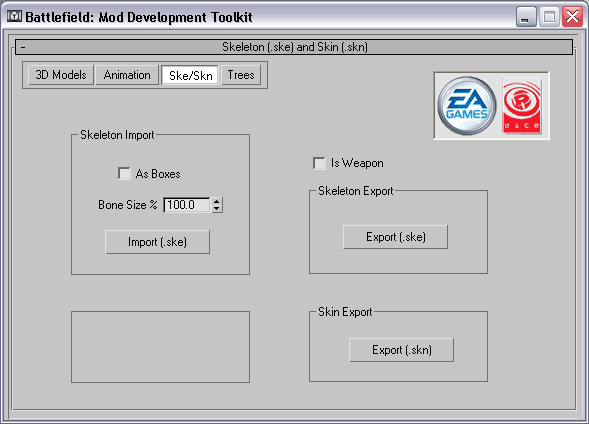Toggle the Is Weapon checkbox
The height and width of the screenshot is (424, 589).
(x=319, y=163)
